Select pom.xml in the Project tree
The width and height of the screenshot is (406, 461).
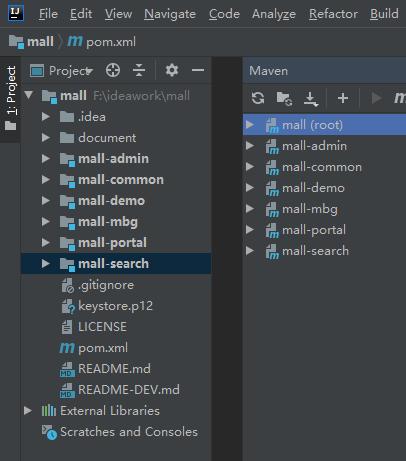(x=116, y=348)
